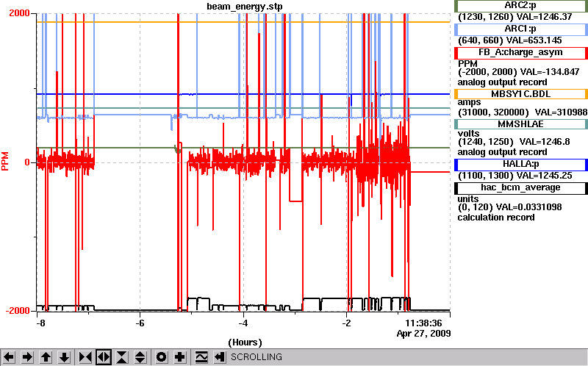Image resolution: width=588 pixels, height=366 pixels.
Task: Select the MMSHLAE legend entry
Action: (x=521, y=124)
